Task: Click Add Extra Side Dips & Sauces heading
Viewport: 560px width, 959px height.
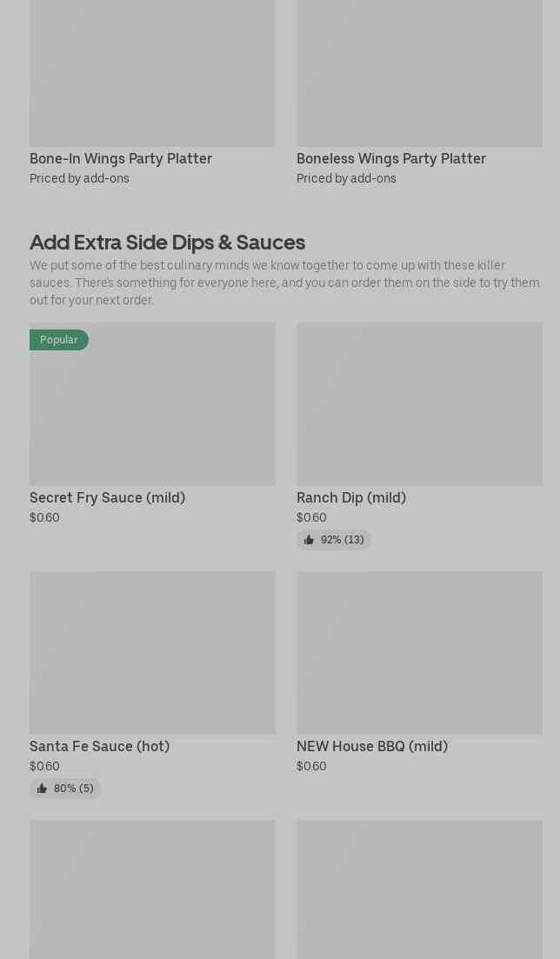Action: click(x=167, y=242)
